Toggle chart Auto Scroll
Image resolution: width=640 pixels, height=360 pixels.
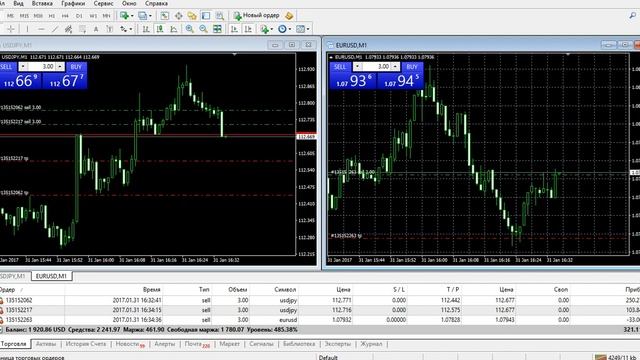click(x=234, y=29)
